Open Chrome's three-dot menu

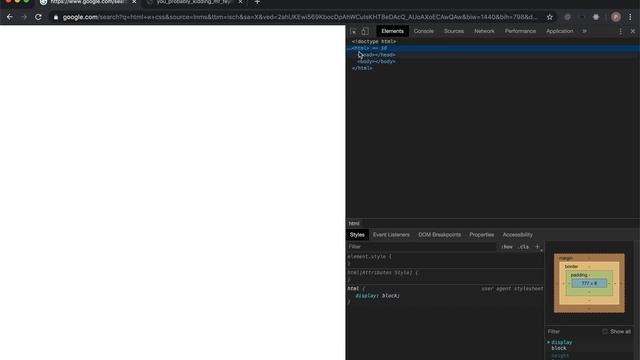630,17
